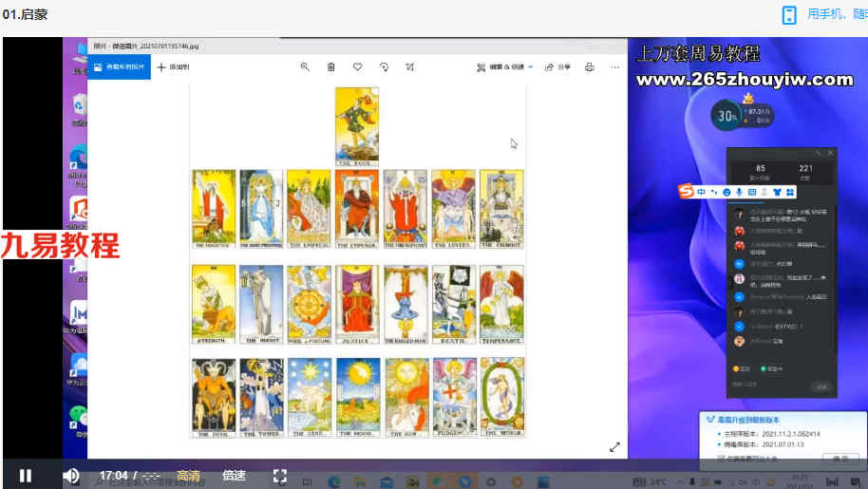Click the send button in chat panel
This screenshot has height=489, width=868.
pos(821,386)
